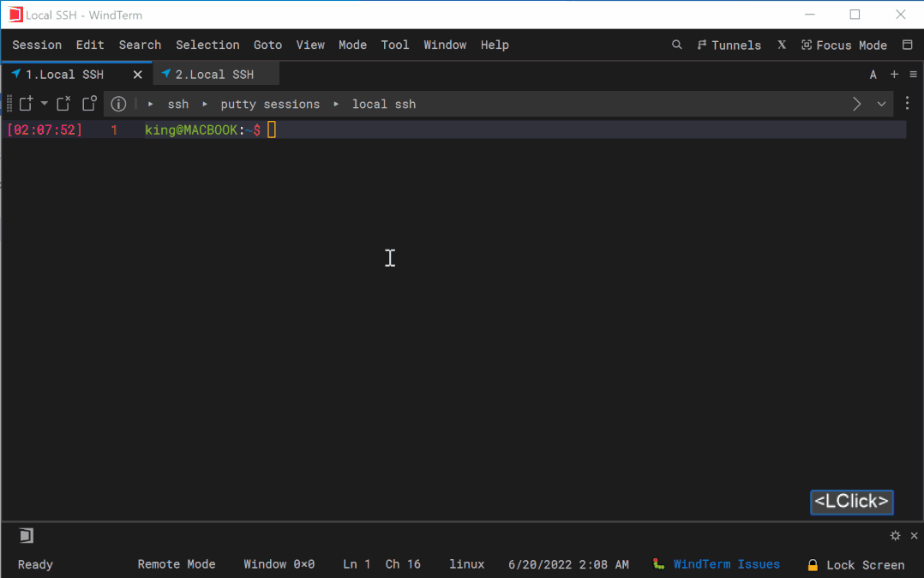This screenshot has height=578, width=924.
Task: Open the Tunnels panel
Action: point(729,45)
